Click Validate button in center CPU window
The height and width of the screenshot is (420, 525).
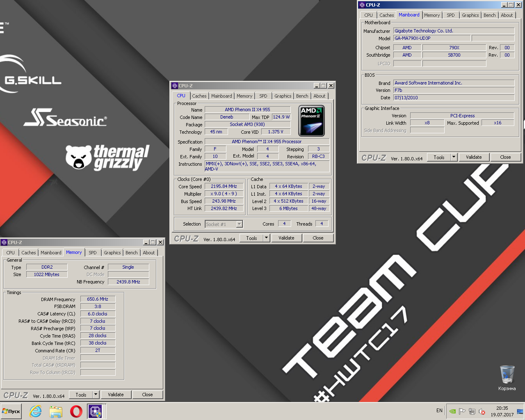[x=286, y=238]
